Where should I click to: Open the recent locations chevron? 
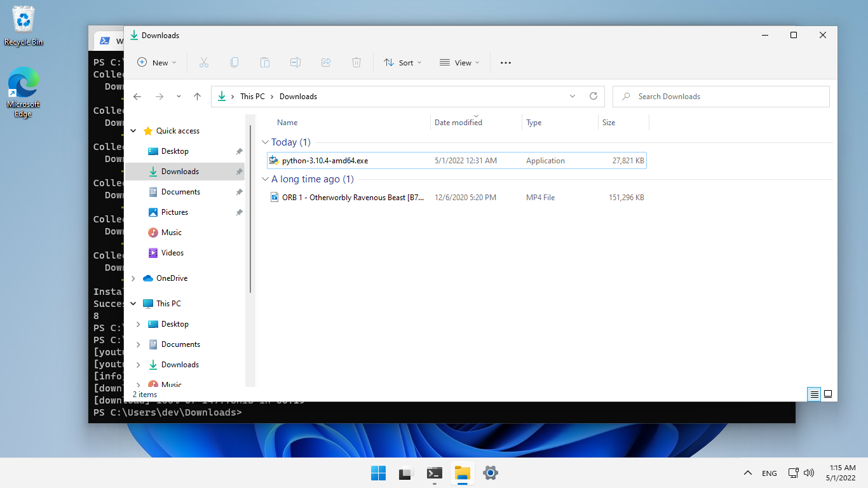coord(179,97)
